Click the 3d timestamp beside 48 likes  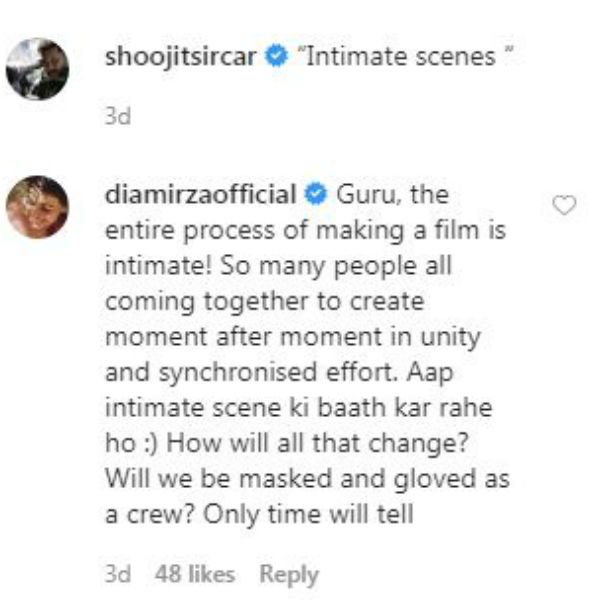click(118, 575)
